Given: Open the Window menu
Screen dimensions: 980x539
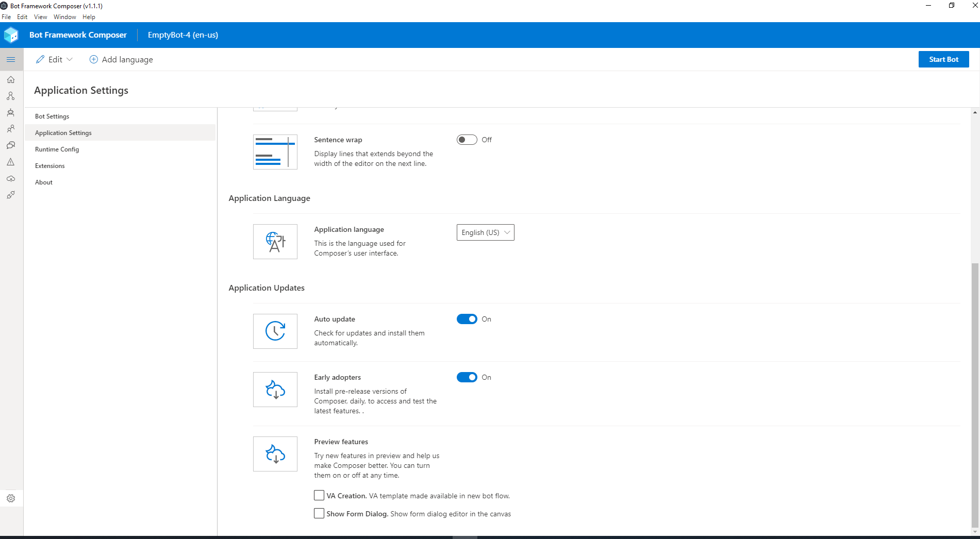Looking at the screenshot, I should [65, 17].
